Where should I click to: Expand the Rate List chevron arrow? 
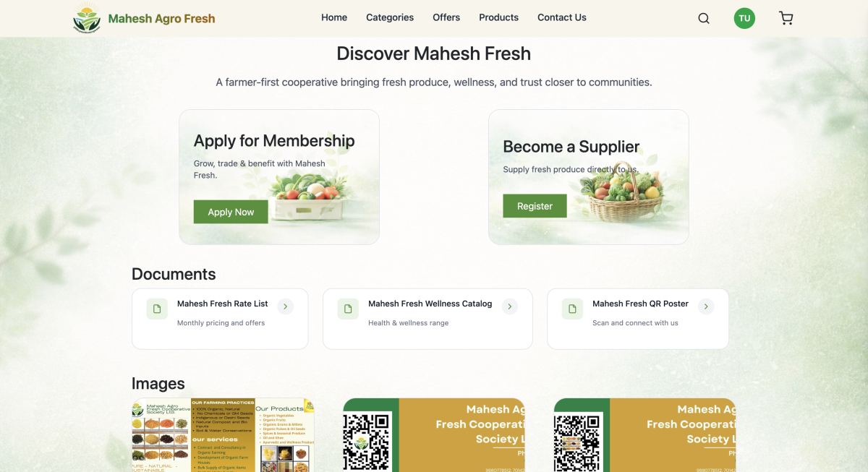pyautogui.click(x=286, y=306)
